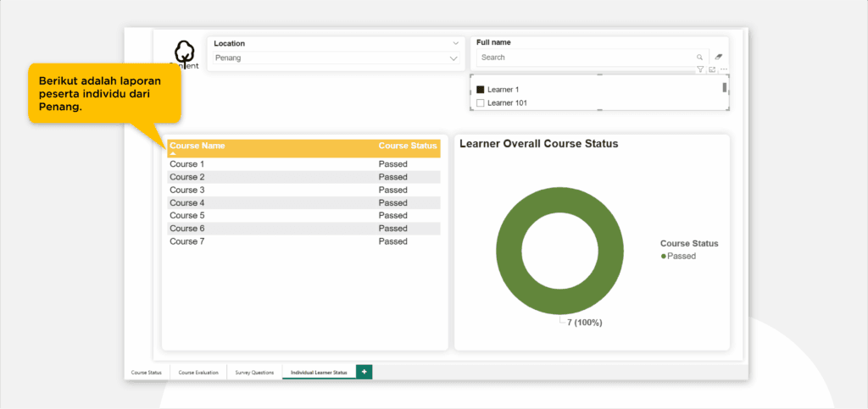Check the Learner 101 checkbox
868x409 pixels.
481,102
